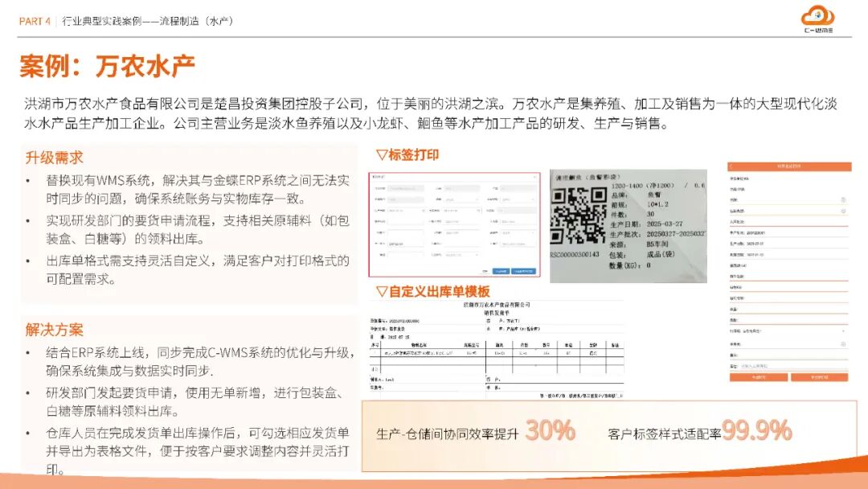Open the dropdown chevron in mobile form
The image size is (868, 489).
(x=843, y=331)
